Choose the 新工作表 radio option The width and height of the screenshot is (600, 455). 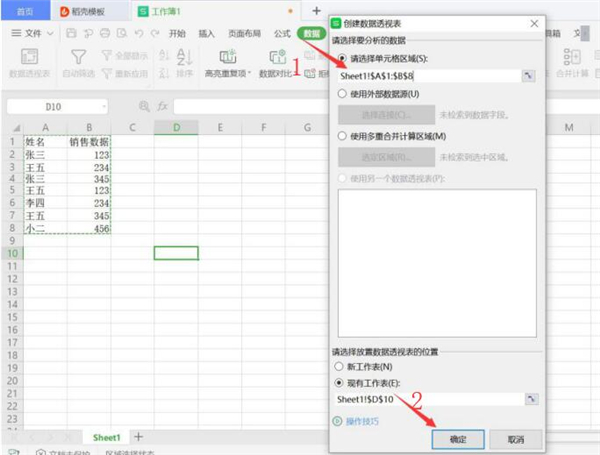coord(343,367)
